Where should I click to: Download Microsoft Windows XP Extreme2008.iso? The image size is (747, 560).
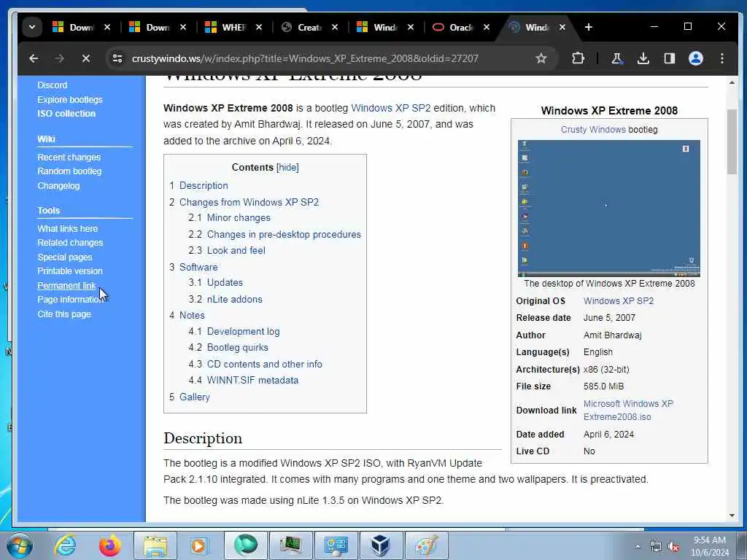(x=628, y=410)
